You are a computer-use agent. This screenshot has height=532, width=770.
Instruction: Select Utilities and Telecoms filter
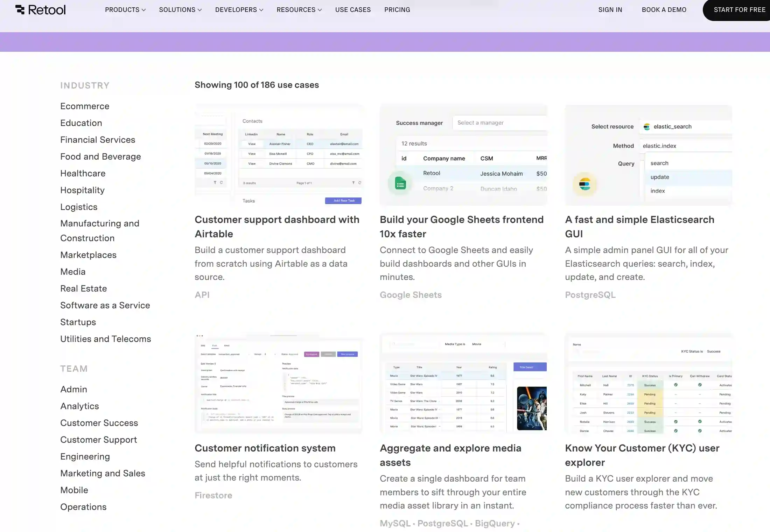(x=106, y=339)
